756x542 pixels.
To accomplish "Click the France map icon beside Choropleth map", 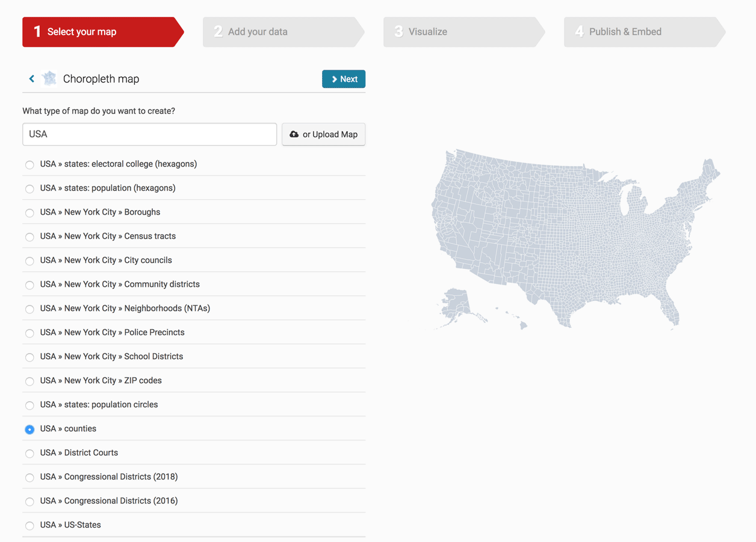I will 49,78.
